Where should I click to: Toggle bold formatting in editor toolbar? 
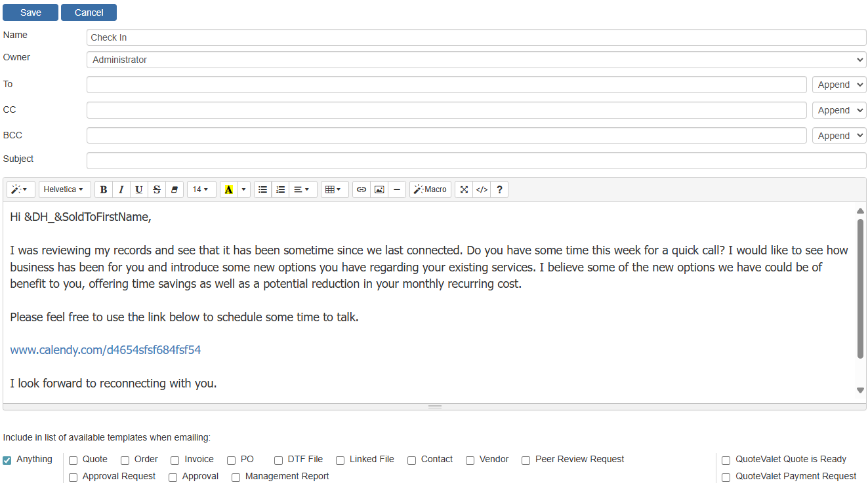[104, 189]
